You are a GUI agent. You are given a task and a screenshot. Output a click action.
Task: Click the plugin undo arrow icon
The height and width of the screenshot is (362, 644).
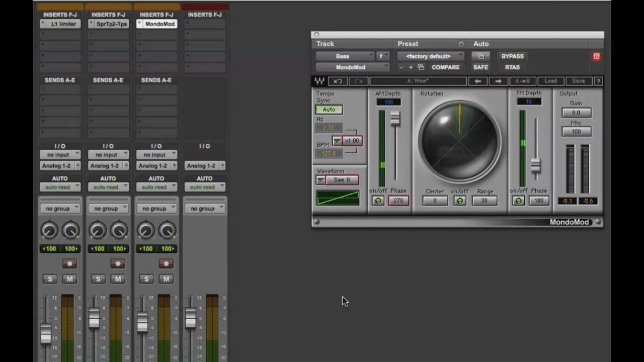tap(338, 81)
